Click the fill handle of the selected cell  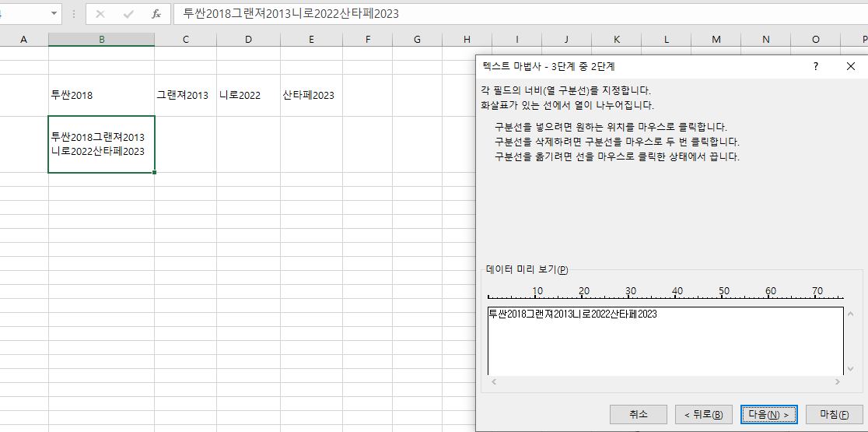(x=155, y=172)
